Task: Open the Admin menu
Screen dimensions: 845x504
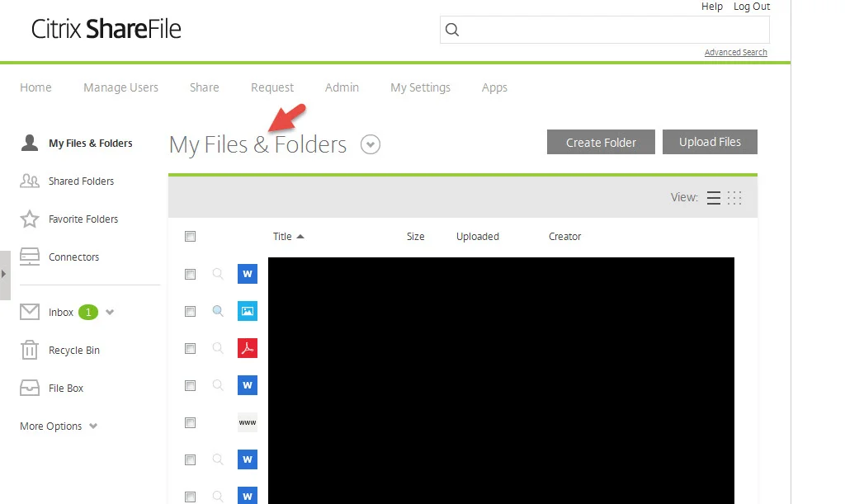Action: tap(342, 87)
